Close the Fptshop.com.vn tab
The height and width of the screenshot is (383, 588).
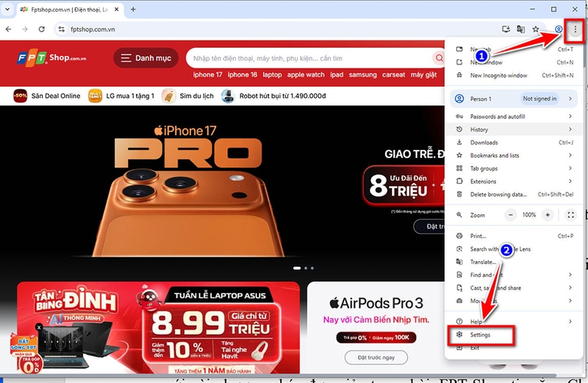(117, 10)
